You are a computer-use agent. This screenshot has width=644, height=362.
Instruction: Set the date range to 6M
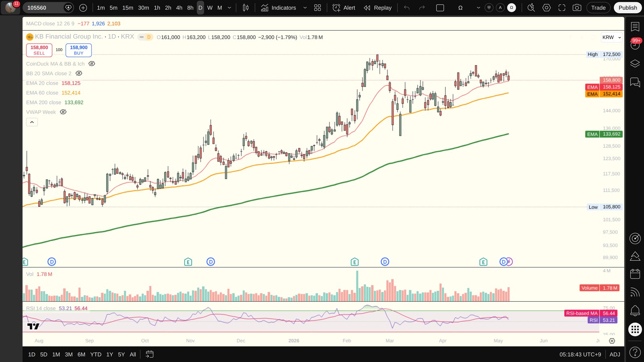(x=81, y=354)
